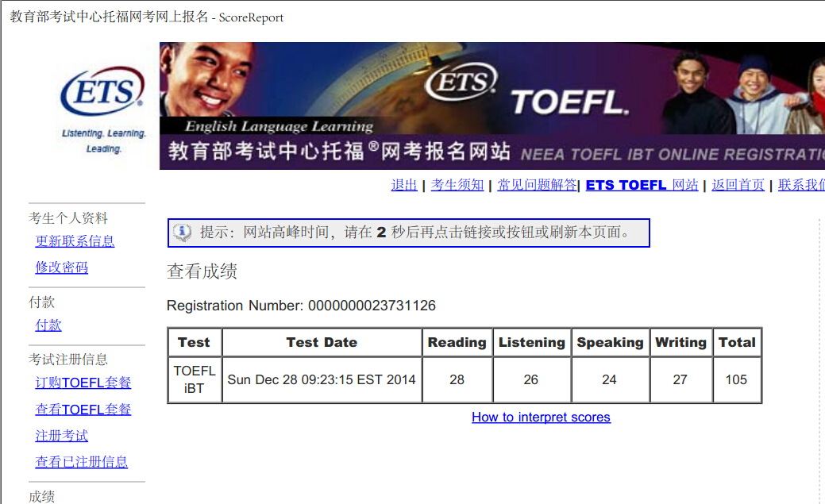Click the 退出 logout link
Screen dimensions: 825x504
click(404, 185)
